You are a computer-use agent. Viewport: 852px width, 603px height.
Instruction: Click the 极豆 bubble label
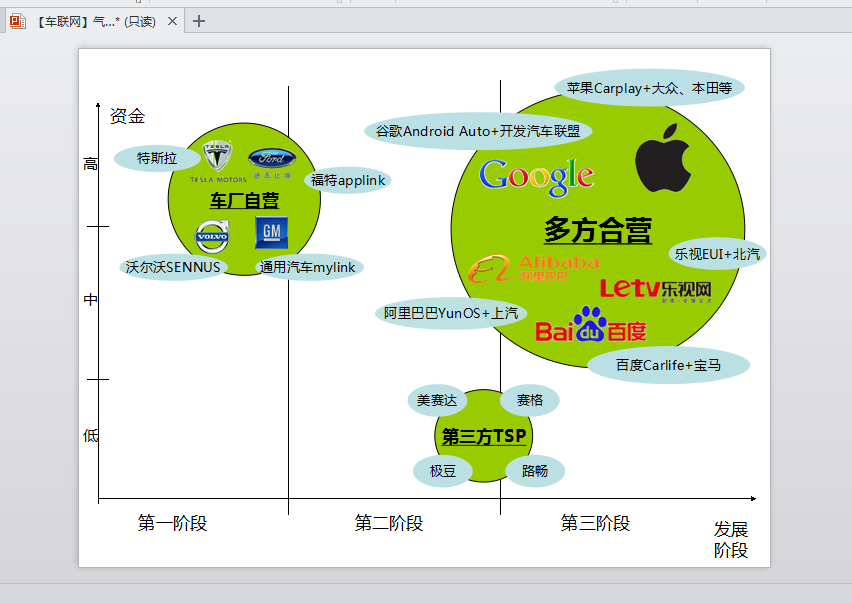[443, 471]
